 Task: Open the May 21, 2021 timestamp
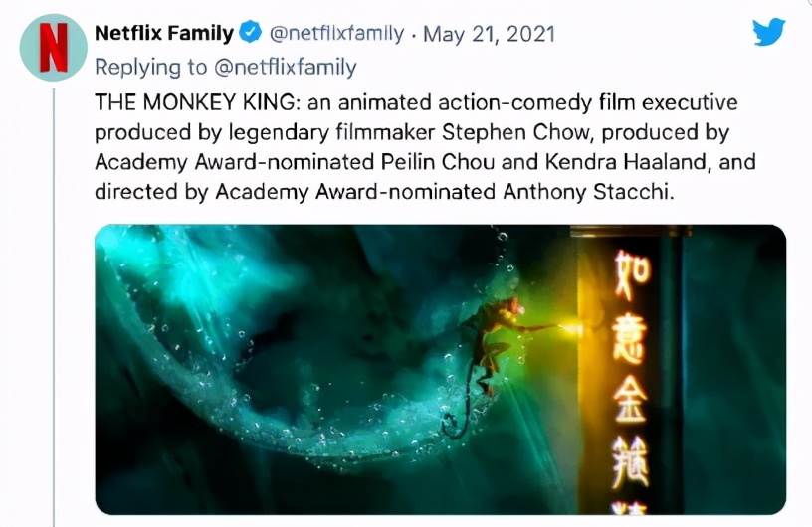point(489,33)
